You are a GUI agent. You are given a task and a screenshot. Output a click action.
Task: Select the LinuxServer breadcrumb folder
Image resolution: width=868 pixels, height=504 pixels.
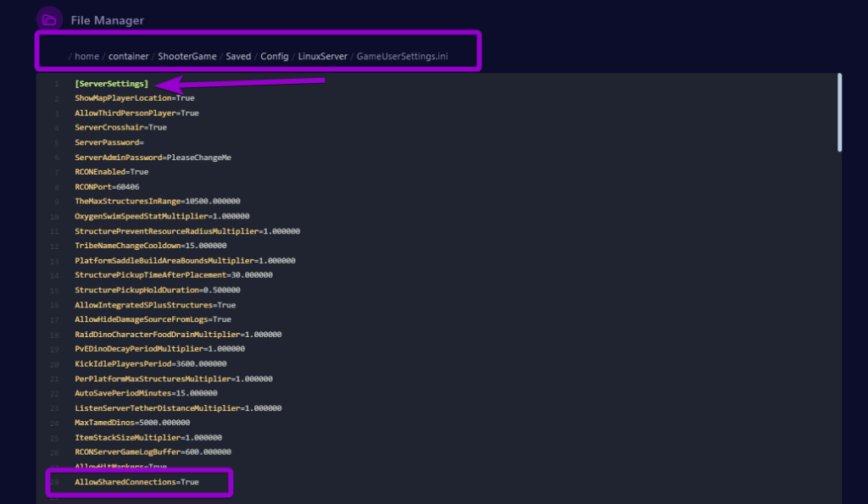click(322, 56)
